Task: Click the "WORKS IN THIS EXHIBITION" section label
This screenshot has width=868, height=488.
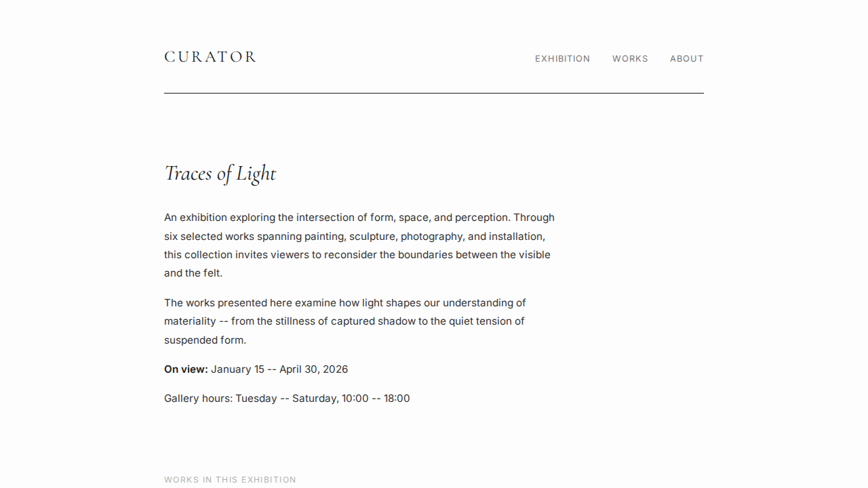Action: coord(230,480)
